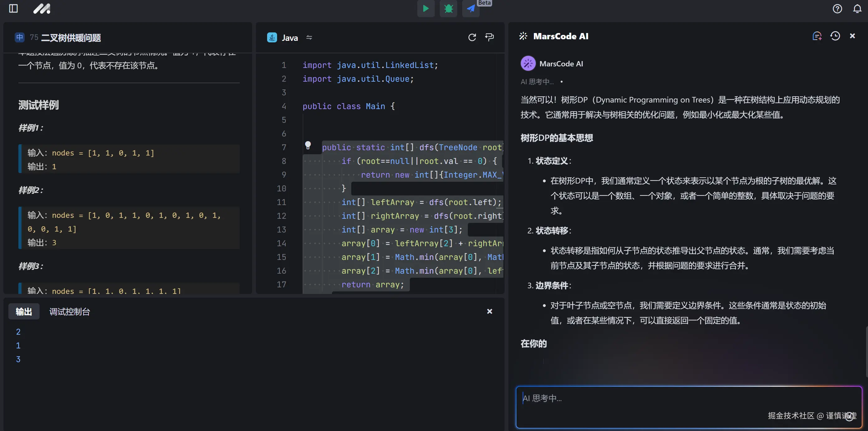Close the output panel
Viewport: 868px width, 431px height.
(x=489, y=311)
